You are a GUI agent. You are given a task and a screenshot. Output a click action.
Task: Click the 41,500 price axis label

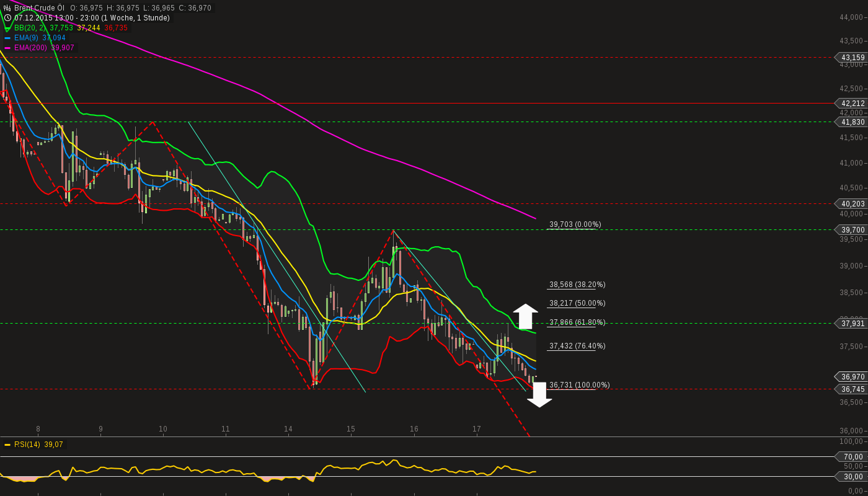pos(851,138)
